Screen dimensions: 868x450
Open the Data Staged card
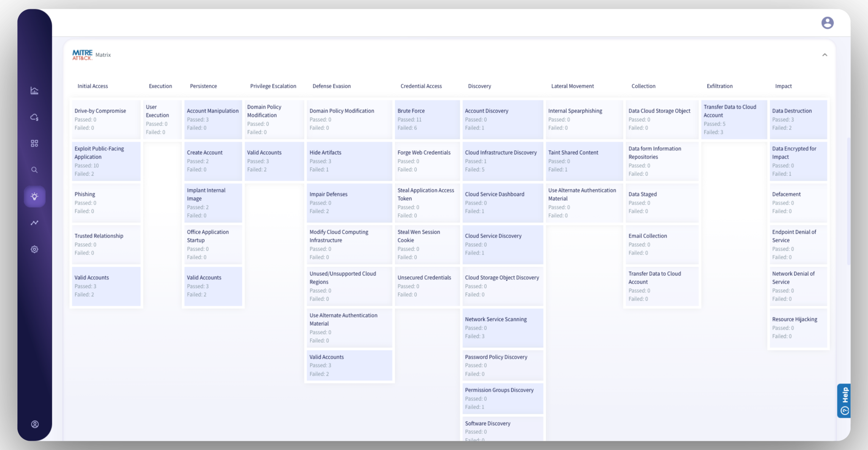point(662,203)
